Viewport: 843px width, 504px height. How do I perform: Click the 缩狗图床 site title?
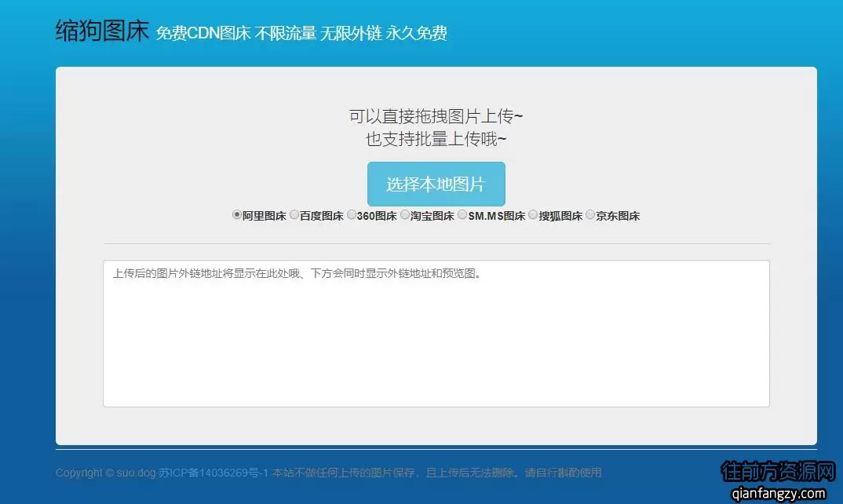(102, 31)
